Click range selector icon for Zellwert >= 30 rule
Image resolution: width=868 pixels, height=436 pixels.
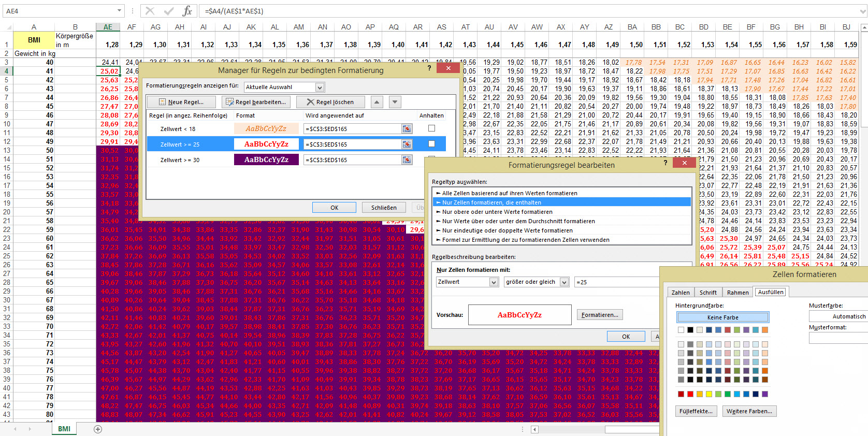pos(407,160)
